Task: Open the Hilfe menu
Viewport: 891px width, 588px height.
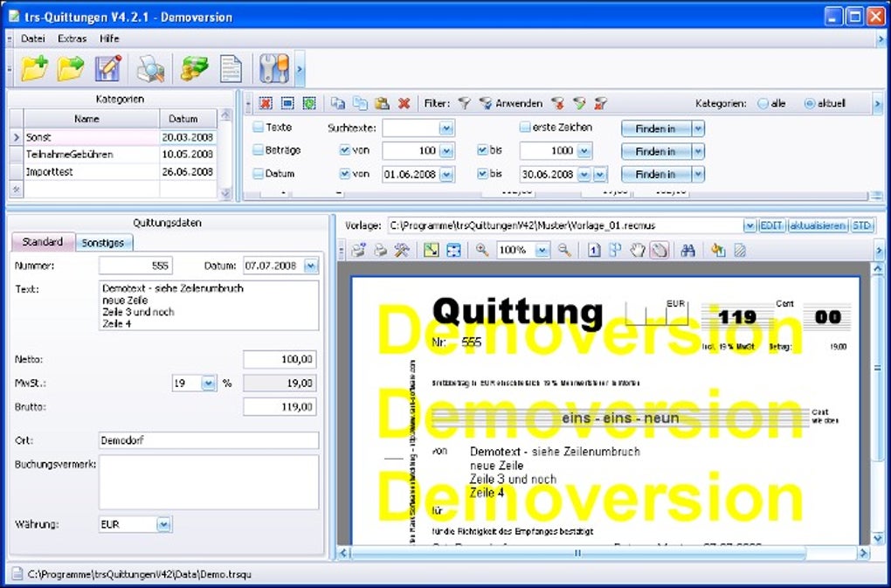Action: coord(109,38)
